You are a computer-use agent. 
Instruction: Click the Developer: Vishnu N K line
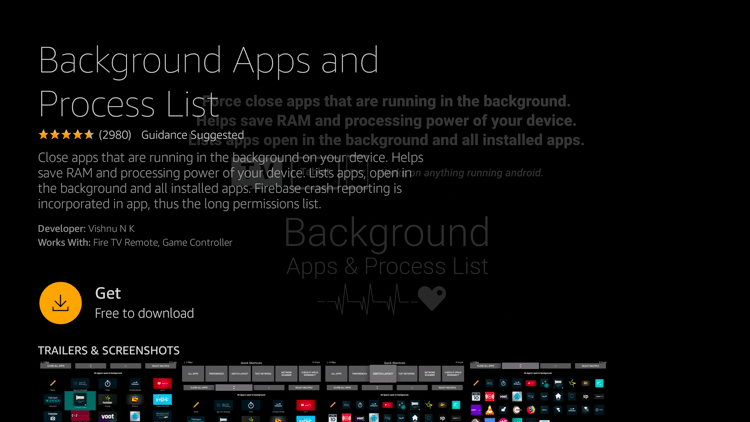86,229
